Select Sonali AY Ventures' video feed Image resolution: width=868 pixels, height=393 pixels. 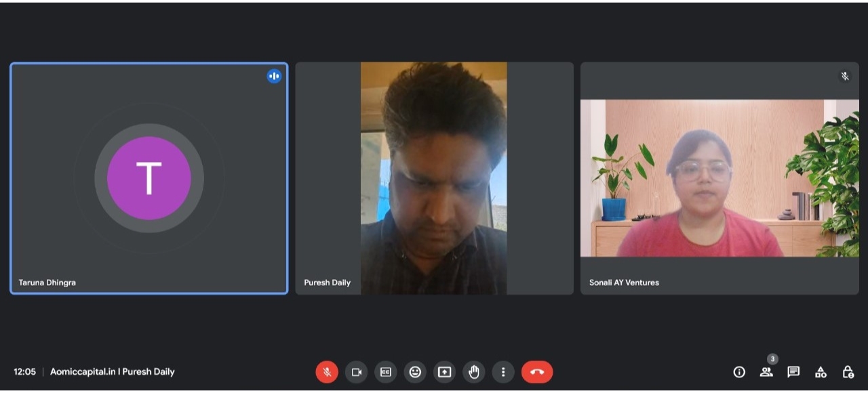pos(719,178)
